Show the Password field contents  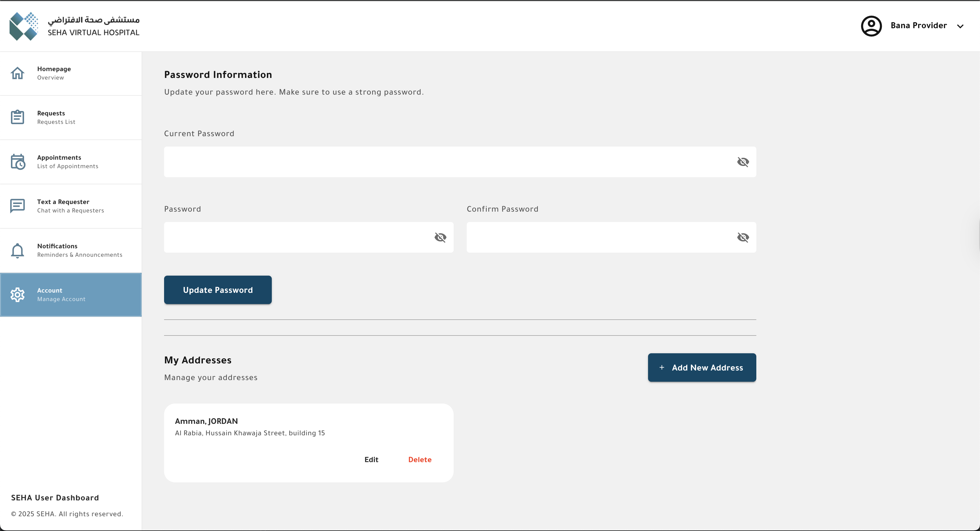tap(440, 237)
